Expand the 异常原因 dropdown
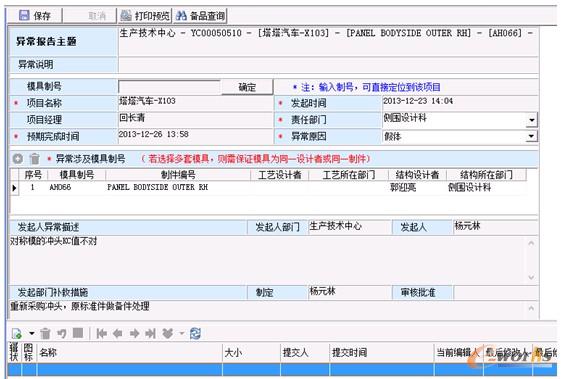 click(532, 136)
